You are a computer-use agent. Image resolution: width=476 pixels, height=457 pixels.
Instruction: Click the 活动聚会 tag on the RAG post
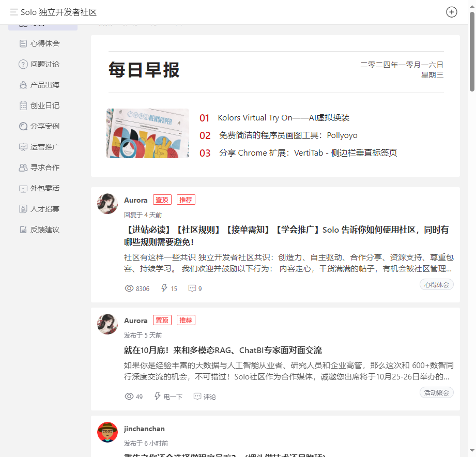pos(437,392)
